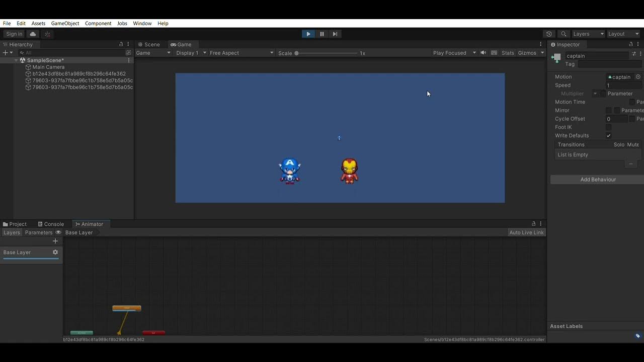The height and width of the screenshot is (362, 644).
Task: Enable the Cycle Offset Parameter checkbox
Action: click(632, 119)
